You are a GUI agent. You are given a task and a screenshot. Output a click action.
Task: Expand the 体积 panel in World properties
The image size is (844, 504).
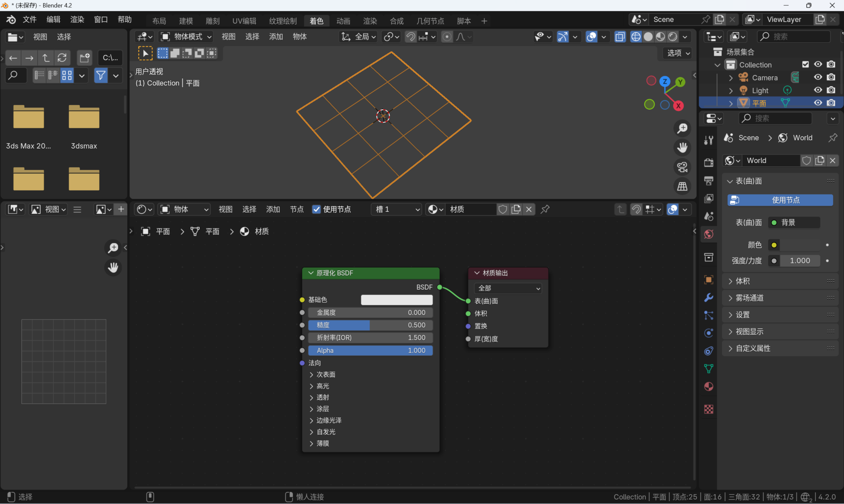click(x=742, y=281)
